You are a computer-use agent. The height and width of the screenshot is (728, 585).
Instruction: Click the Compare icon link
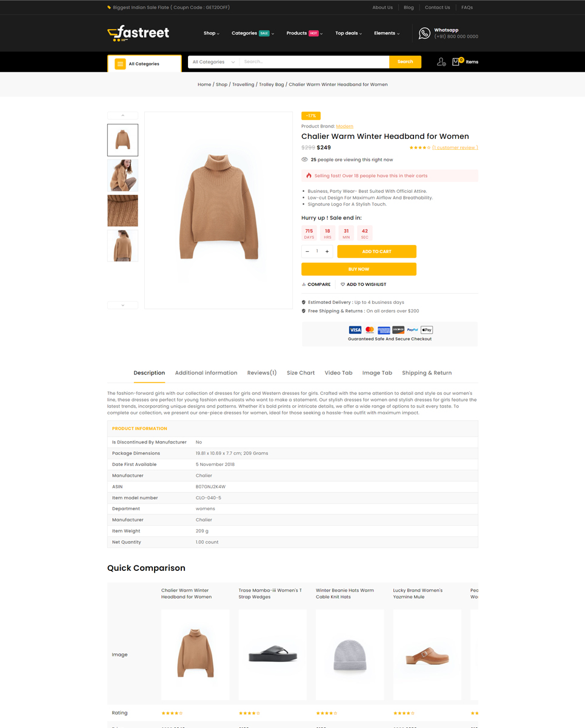316,285
